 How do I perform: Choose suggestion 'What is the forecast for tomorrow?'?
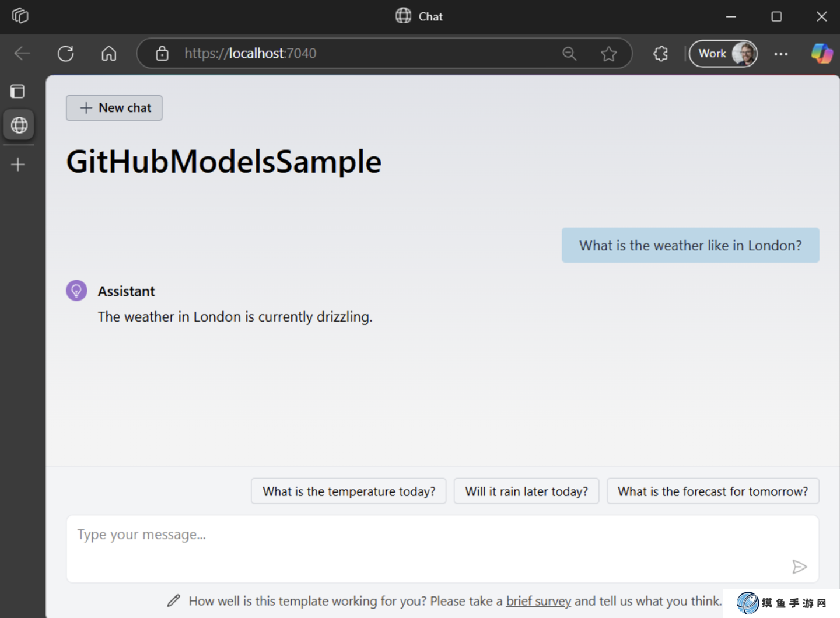pyautogui.click(x=713, y=491)
